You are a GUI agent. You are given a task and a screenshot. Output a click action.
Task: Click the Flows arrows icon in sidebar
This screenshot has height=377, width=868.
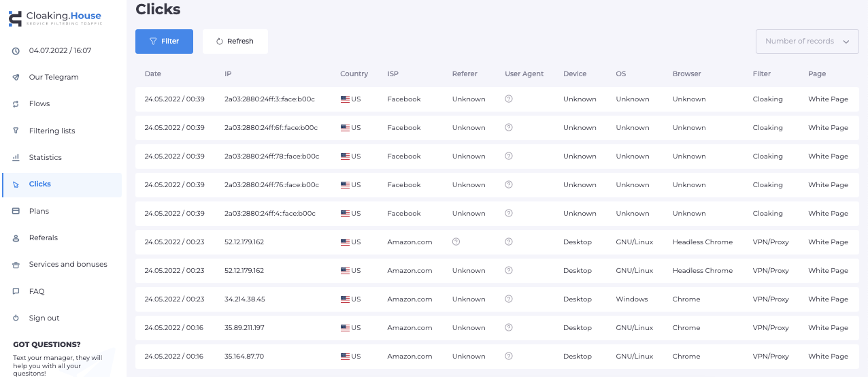pos(16,104)
